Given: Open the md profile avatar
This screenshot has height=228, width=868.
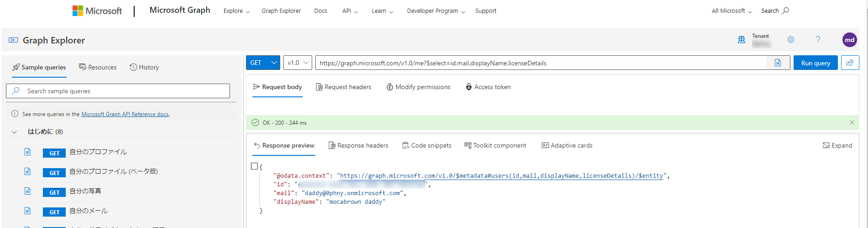Looking at the screenshot, I should click(x=849, y=40).
